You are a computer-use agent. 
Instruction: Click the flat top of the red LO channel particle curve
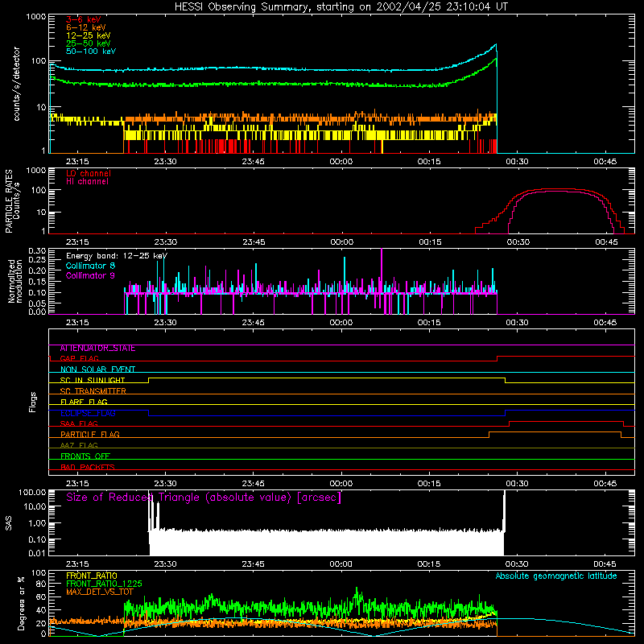tap(559, 189)
